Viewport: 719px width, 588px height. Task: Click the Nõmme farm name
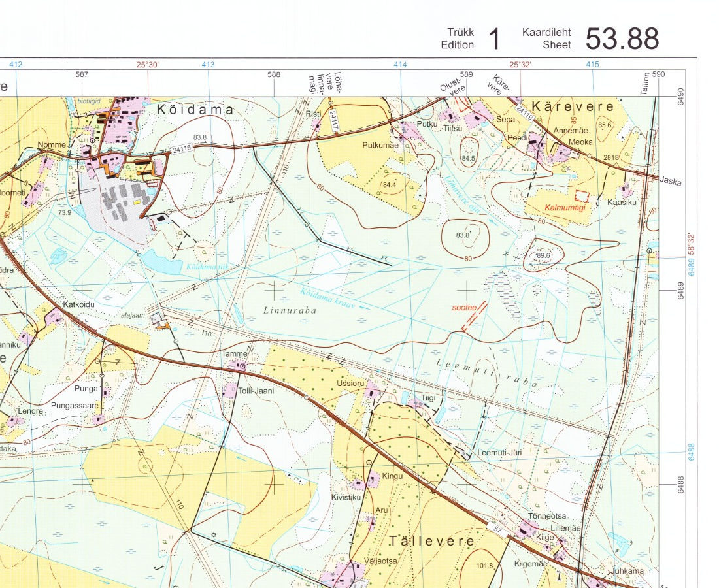tap(52, 145)
